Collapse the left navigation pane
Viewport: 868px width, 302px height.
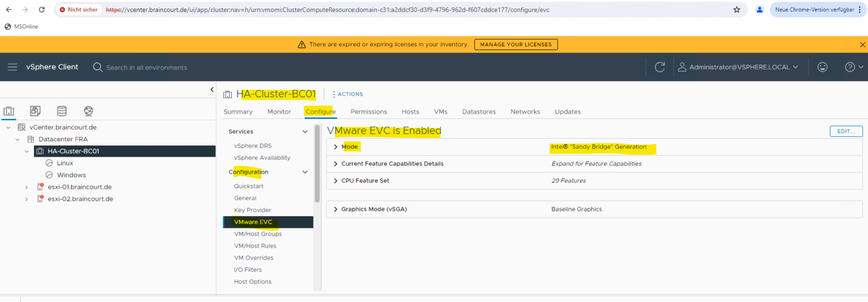pyautogui.click(x=212, y=89)
